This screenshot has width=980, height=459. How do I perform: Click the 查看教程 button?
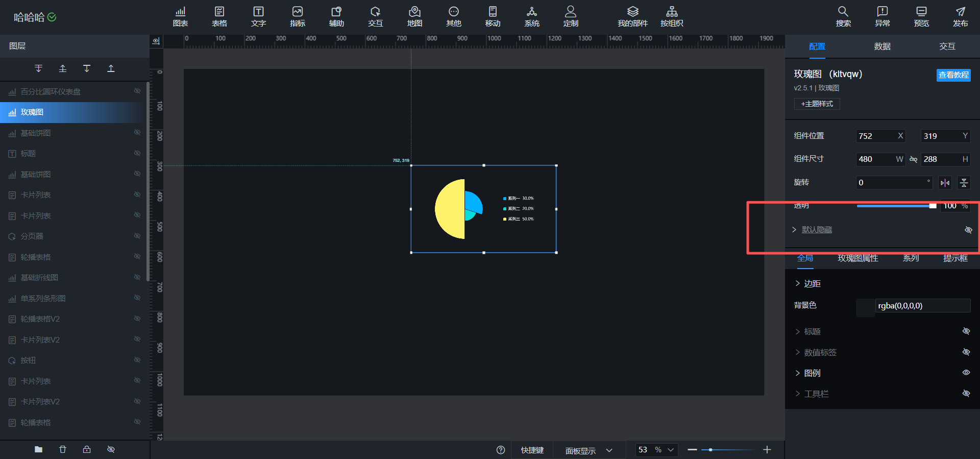click(x=953, y=75)
